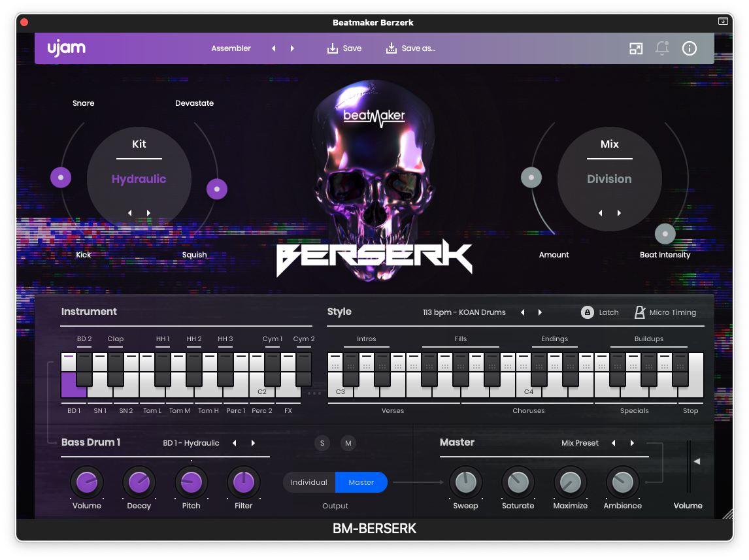Open the notifications bell icon
This screenshot has height=560, width=749.
tap(662, 48)
